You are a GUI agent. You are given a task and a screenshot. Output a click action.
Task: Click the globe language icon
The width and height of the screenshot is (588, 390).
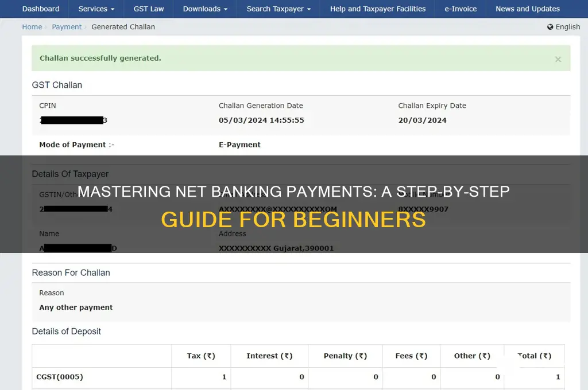click(x=550, y=27)
